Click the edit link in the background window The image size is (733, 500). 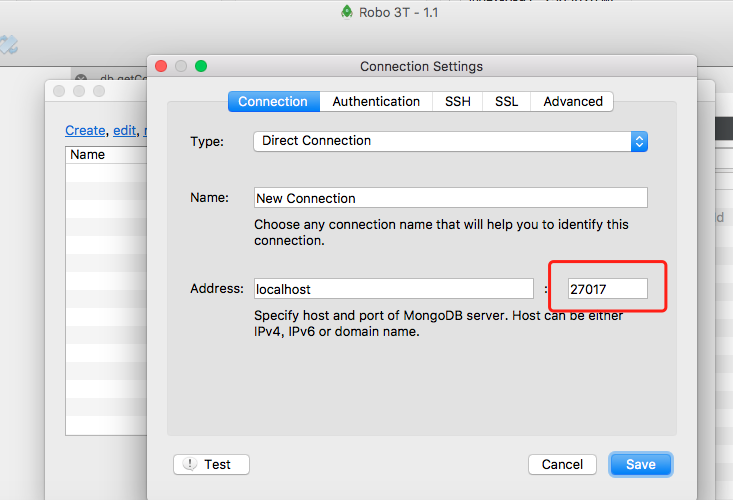click(x=124, y=130)
